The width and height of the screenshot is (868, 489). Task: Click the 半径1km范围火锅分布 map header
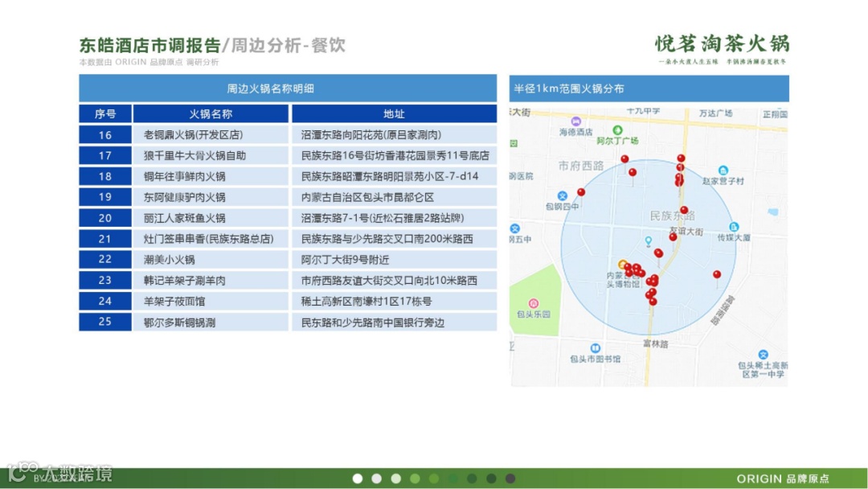(649, 88)
